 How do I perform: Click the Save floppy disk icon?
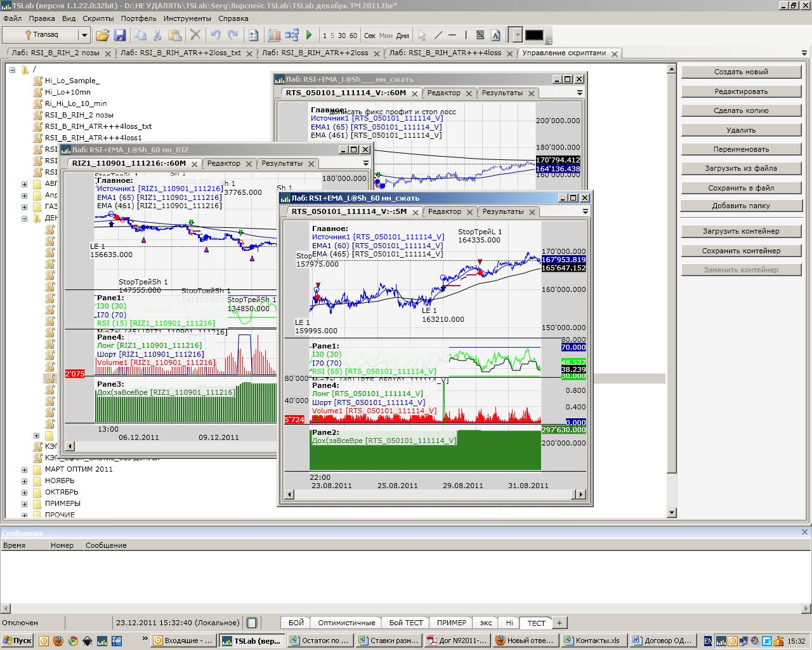pos(120,36)
